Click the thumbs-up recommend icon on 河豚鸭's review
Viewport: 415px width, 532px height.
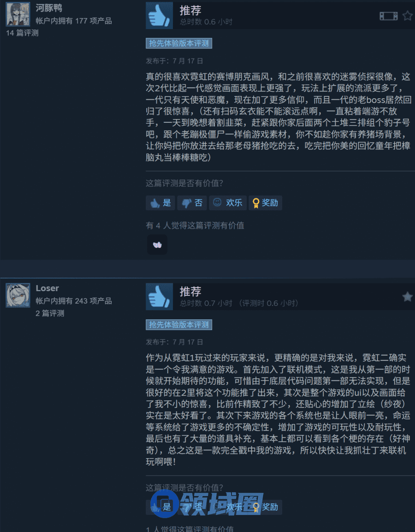coord(159,15)
